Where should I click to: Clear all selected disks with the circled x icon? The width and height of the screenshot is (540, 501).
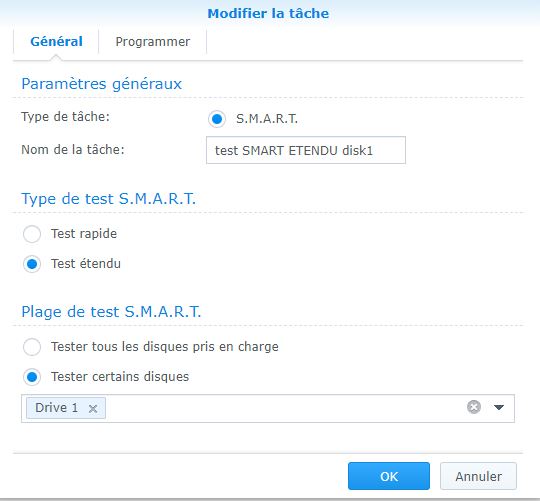pyautogui.click(x=474, y=407)
